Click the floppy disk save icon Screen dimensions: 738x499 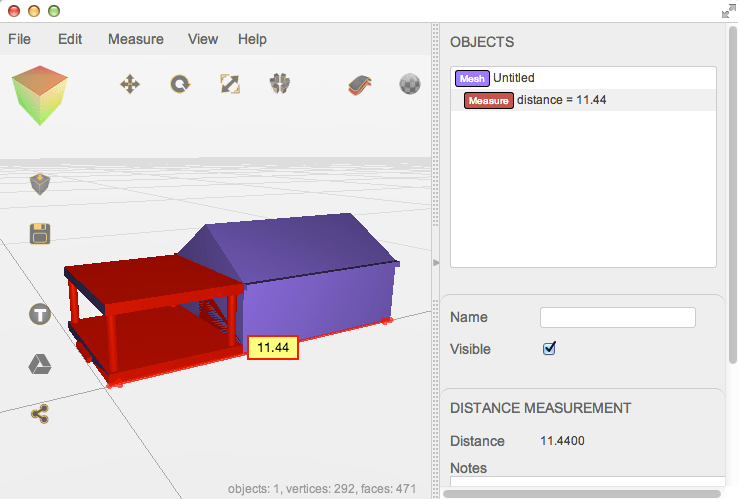click(x=40, y=233)
